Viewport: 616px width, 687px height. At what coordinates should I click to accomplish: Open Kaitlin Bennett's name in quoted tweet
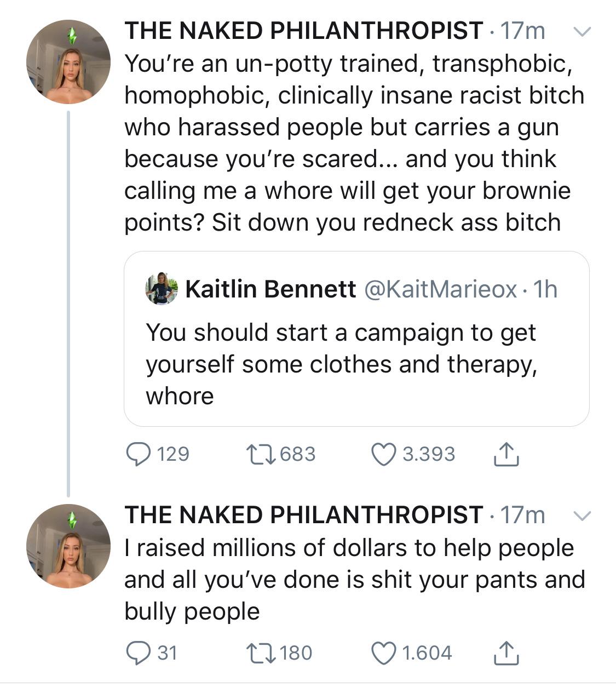[270, 289]
